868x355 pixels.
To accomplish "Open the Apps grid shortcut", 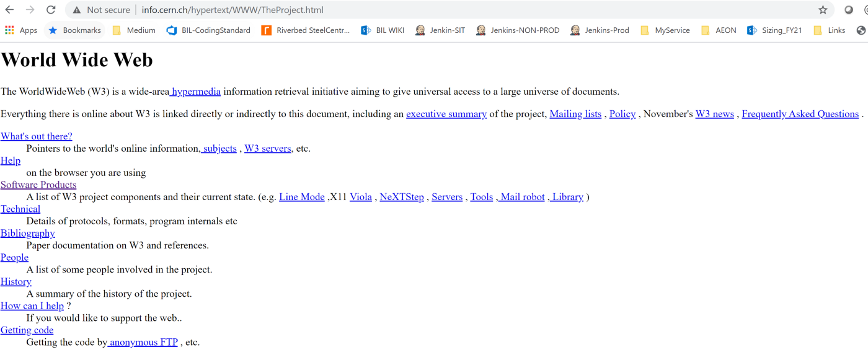I will coord(21,30).
